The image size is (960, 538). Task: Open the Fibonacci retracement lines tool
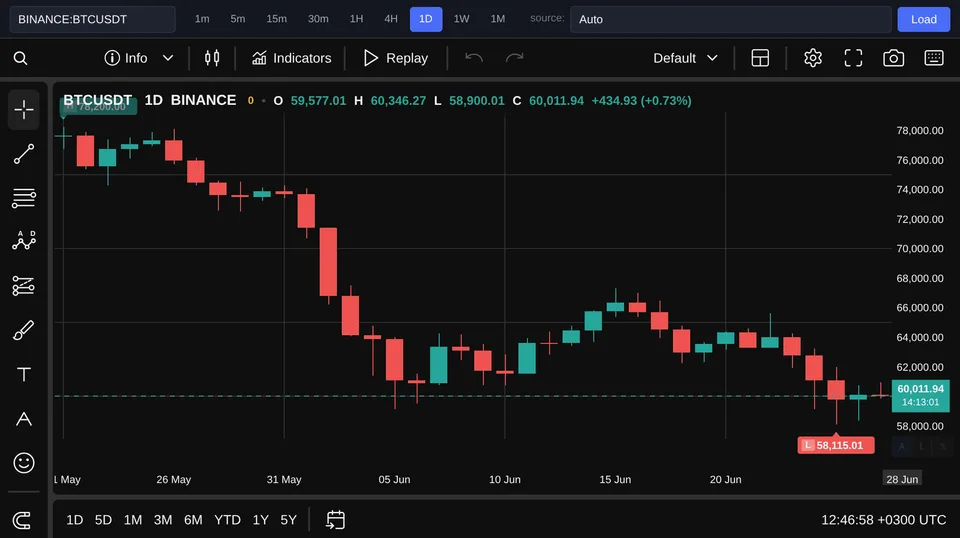point(24,198)
